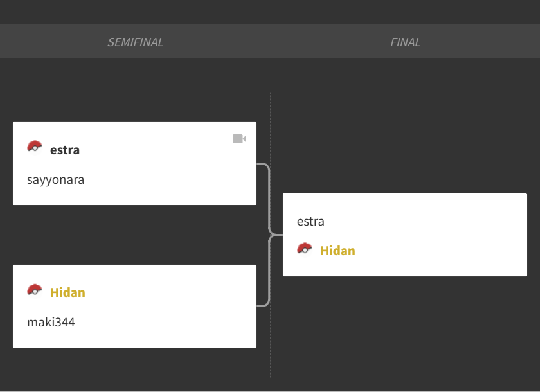Open the Hidan vs maki344 match card
The height and width of the screenshot is (392, 540).
click(134, 306)
